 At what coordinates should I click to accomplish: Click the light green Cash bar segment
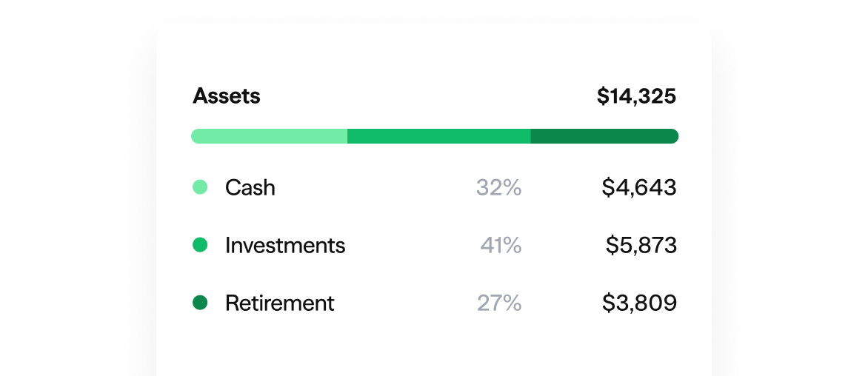270,136
